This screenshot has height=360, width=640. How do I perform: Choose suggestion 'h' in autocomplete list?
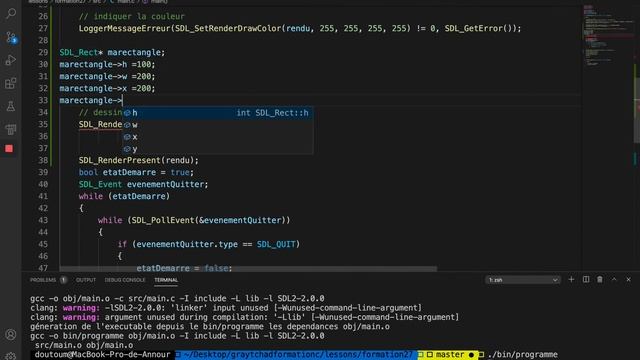pos(218,113)
